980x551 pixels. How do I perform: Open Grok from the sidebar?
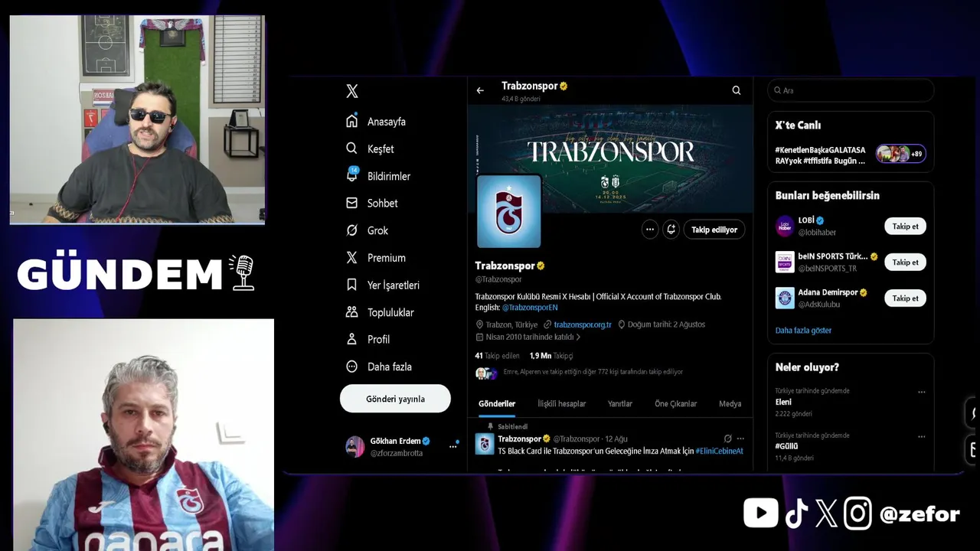[367, 230]
